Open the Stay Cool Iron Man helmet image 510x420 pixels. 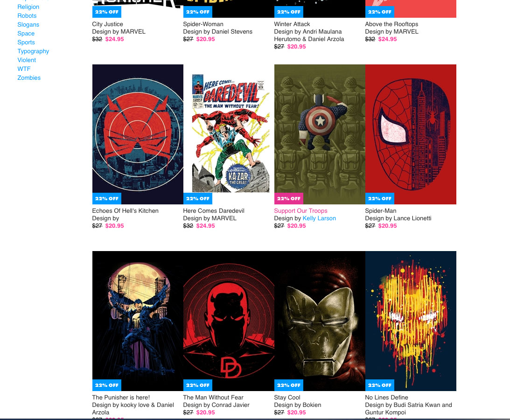(320, 321)
